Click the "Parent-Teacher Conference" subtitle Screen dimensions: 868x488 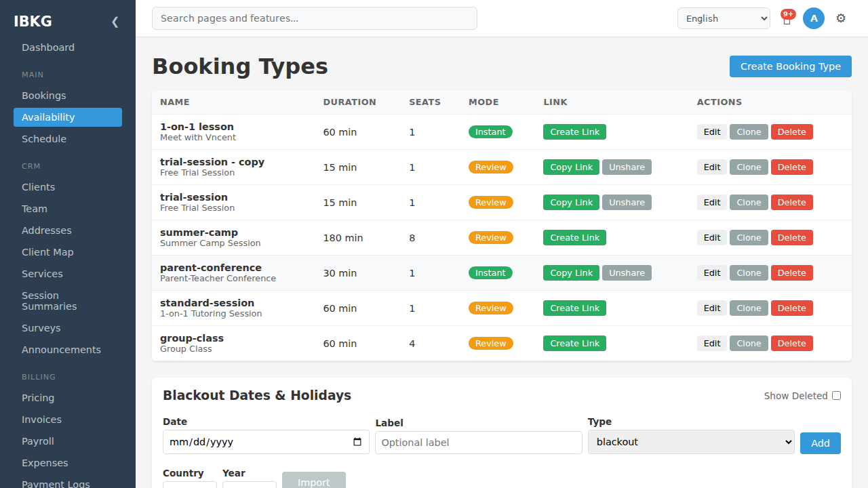218,279
